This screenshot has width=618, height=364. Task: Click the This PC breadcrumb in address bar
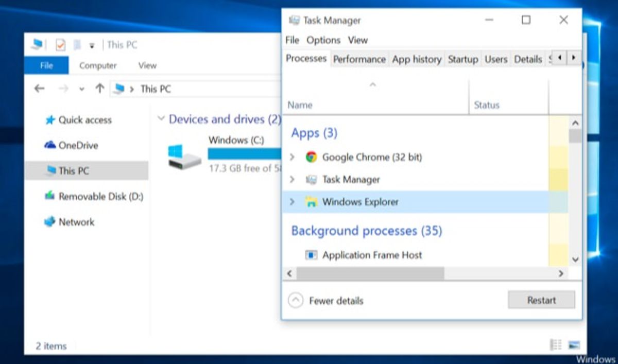click(156, 89)
